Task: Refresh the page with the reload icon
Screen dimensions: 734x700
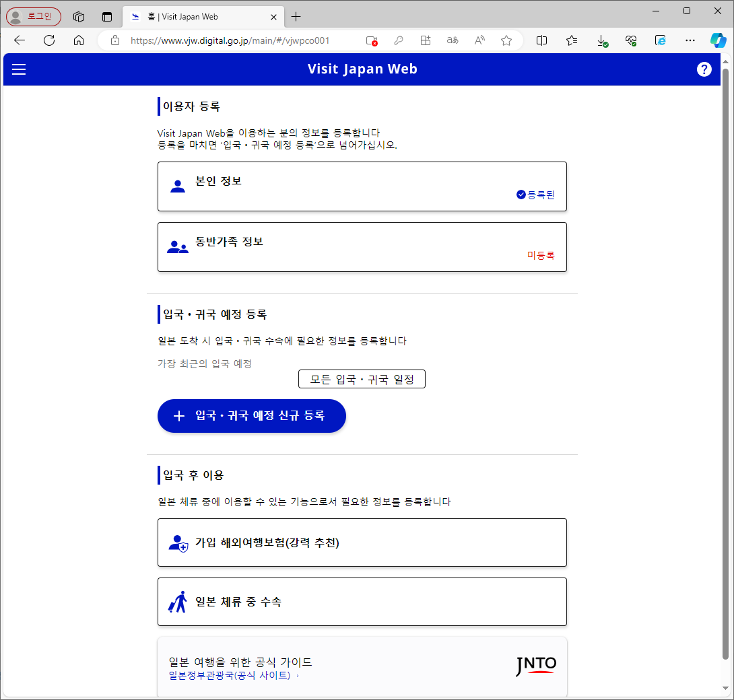Action: point(49,40)
